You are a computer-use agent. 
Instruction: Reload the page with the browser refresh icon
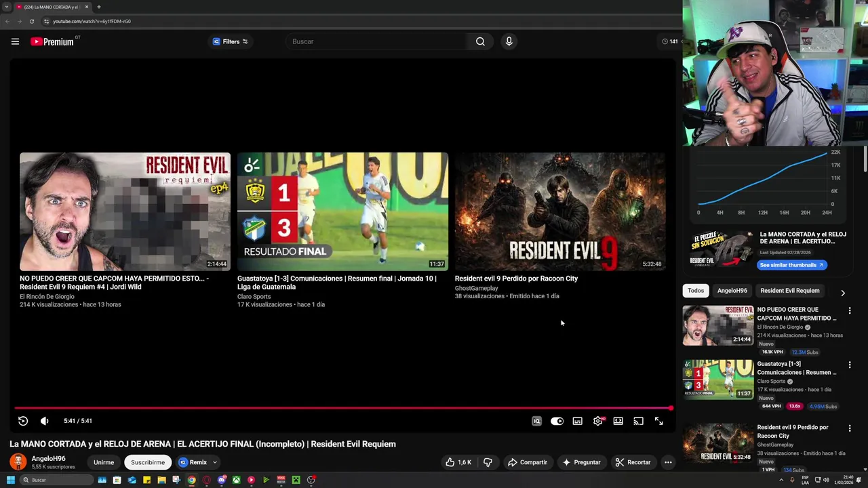click(31, 21)
